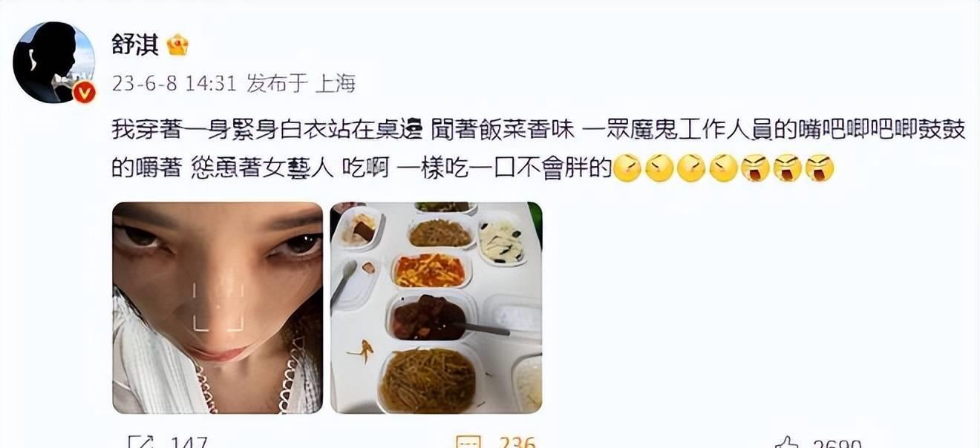Click the first smirking emoji in post
980x448 pixels.
627,169
